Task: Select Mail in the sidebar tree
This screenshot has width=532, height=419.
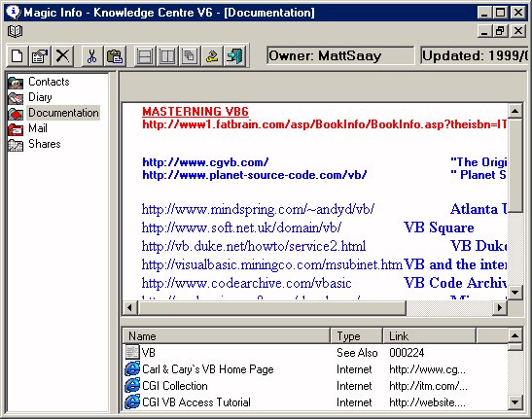Action: coord(38,128)
